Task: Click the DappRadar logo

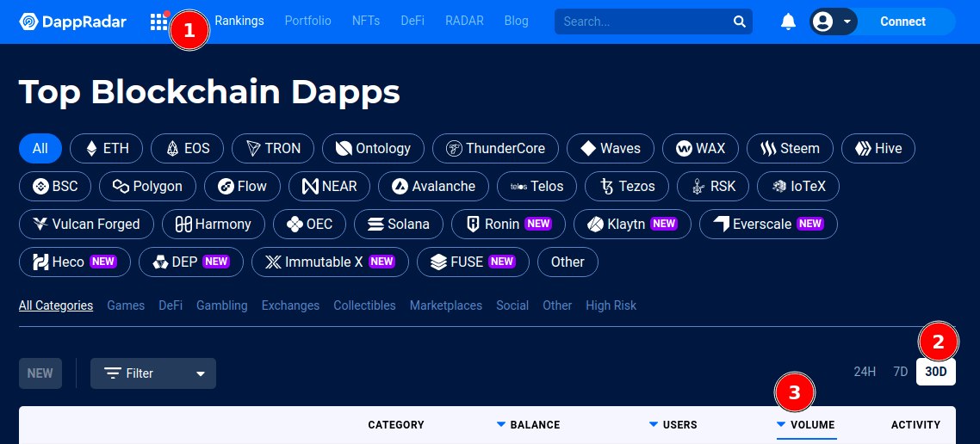Action: pyautogui.click(x=71, y=22)
